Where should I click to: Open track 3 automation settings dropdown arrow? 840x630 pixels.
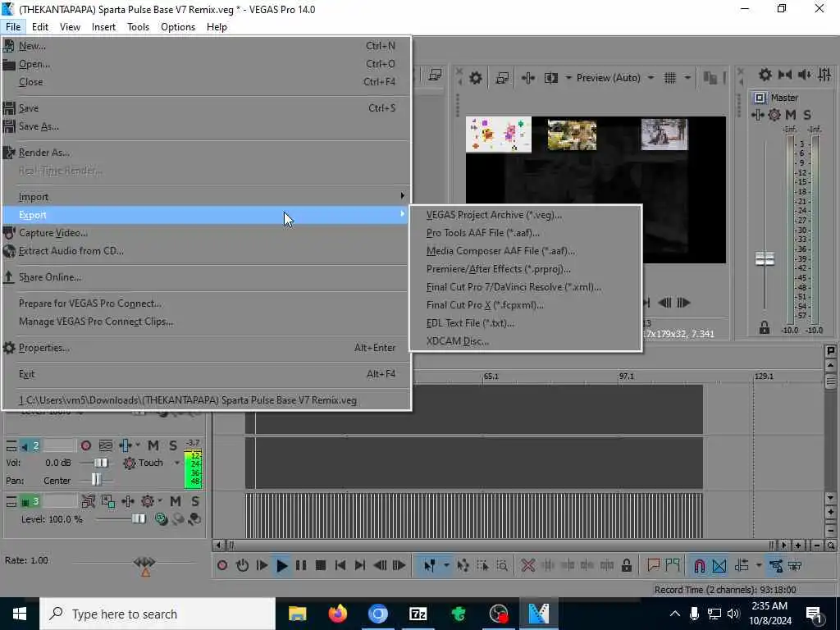click(x=160, y=501)
